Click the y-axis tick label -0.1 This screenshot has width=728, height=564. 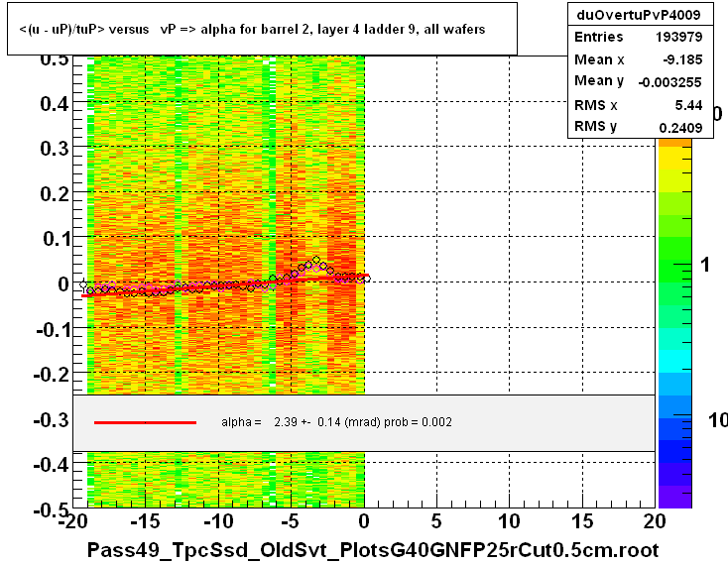pyautogui.click(x=53, y=330)
